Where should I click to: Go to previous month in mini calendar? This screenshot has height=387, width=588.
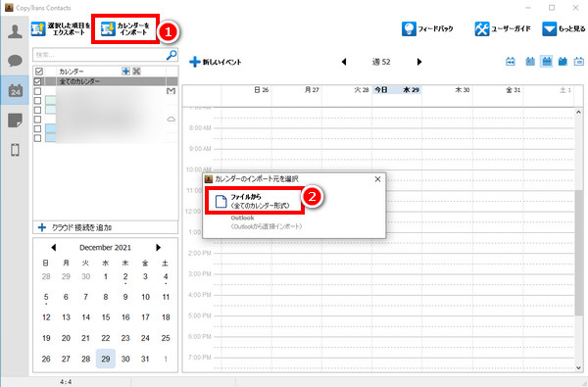pyautogui.click(x=54, y=248)
